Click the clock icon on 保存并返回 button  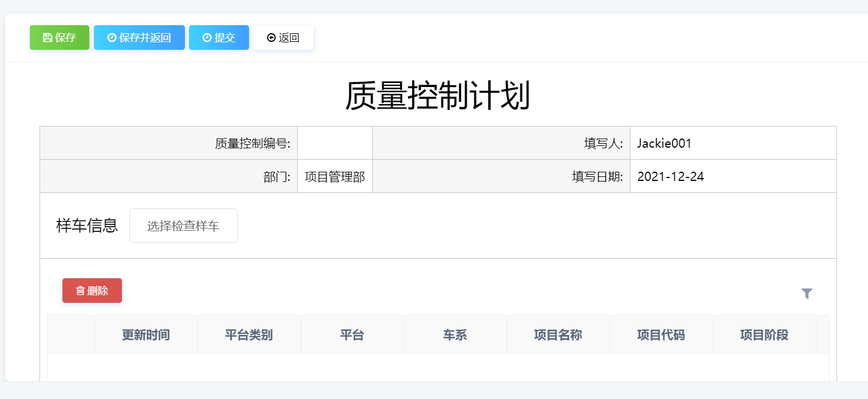(111, 37)
